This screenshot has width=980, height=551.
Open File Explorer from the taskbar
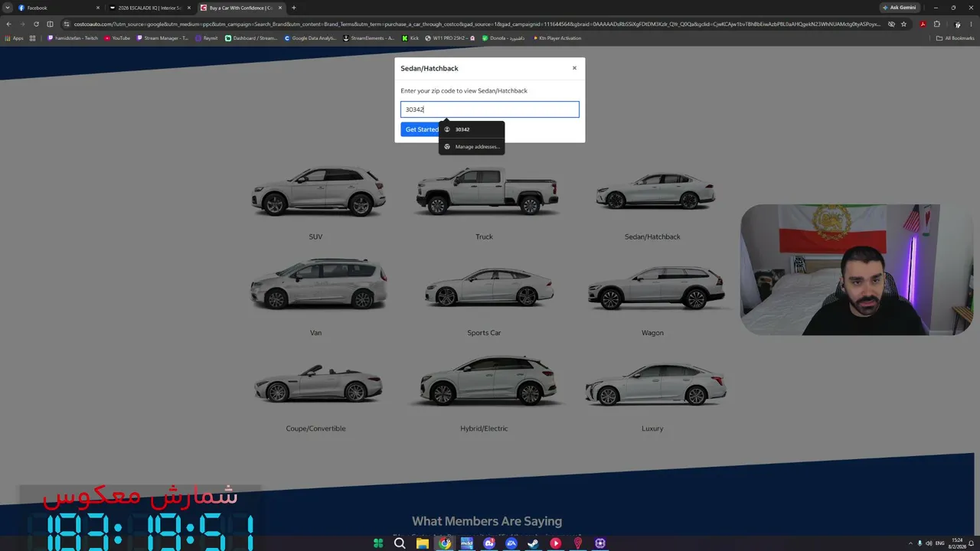click(x=423, y=543)
